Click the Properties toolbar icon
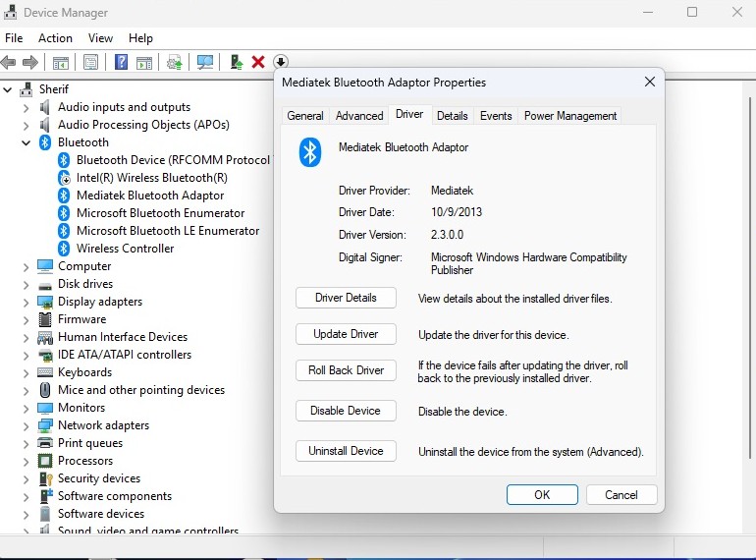Image resolution: width=756 pixels, height=560 pixels. tap(90, 62)
